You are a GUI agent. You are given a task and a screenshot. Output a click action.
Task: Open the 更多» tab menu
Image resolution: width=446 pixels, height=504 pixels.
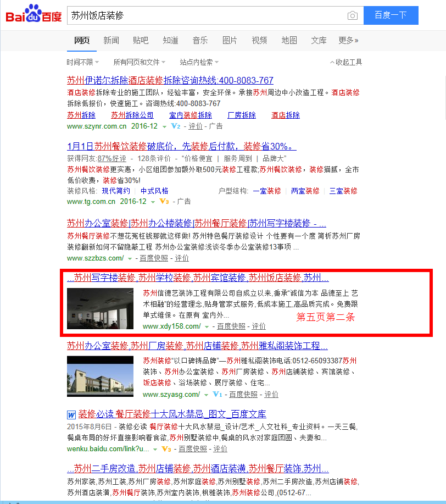[x=348, y=41]
